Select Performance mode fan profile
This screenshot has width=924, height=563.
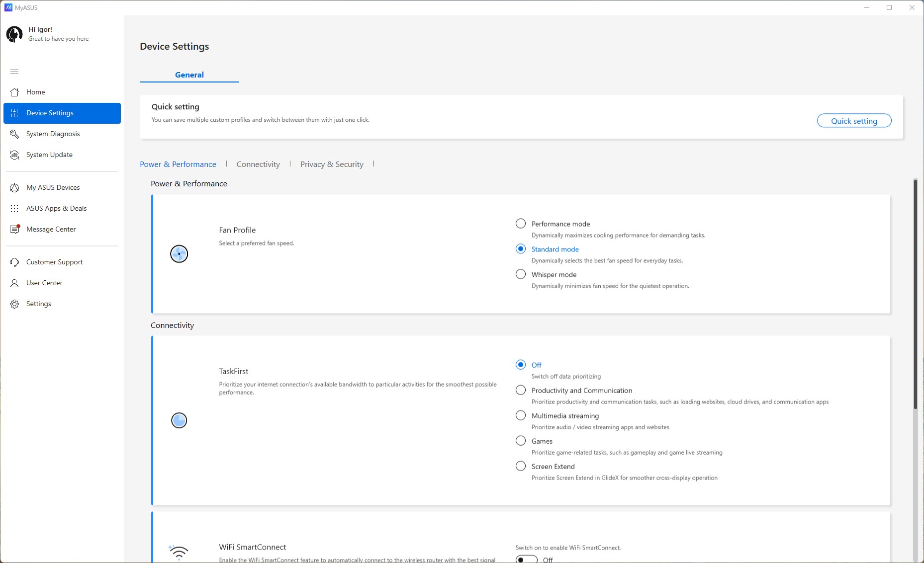tap(521, 224)
